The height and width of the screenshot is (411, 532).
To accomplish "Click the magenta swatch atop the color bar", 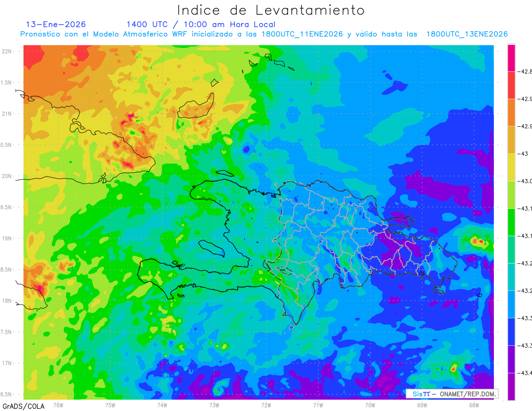I will point(511,58).
